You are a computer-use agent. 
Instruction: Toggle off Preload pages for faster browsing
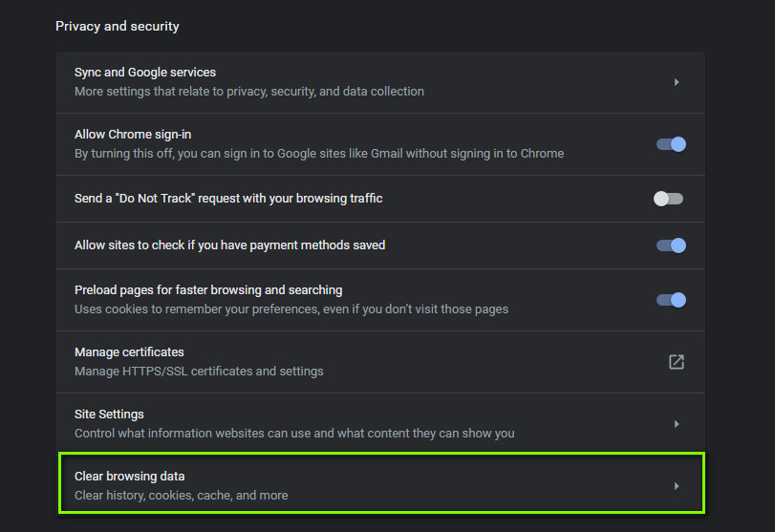(x=671, y=300)
